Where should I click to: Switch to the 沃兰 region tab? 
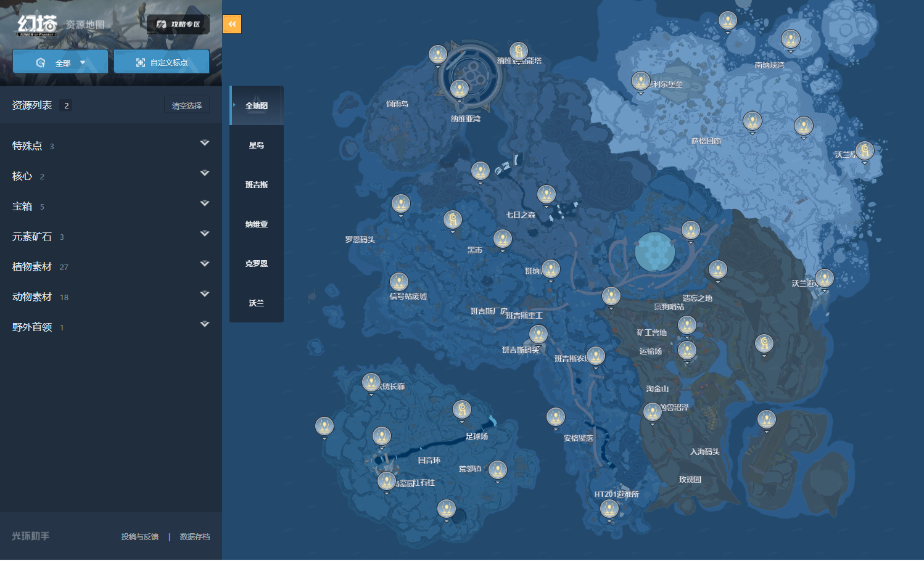(x=257, y=303)
